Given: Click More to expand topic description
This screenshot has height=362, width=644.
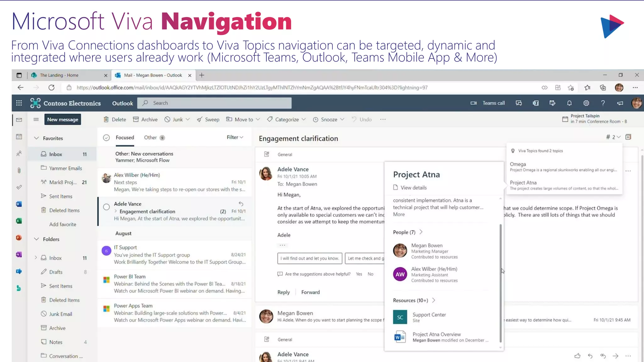Looking at the screenshot, I should click(399, 214).
